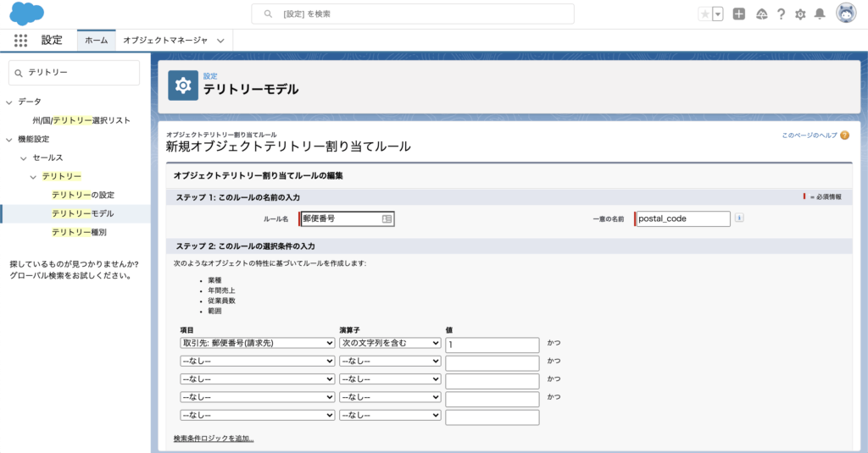The image size is (868, 453).
Task: Open the App Launcher grid icon
Action: (x=21, y=41)
